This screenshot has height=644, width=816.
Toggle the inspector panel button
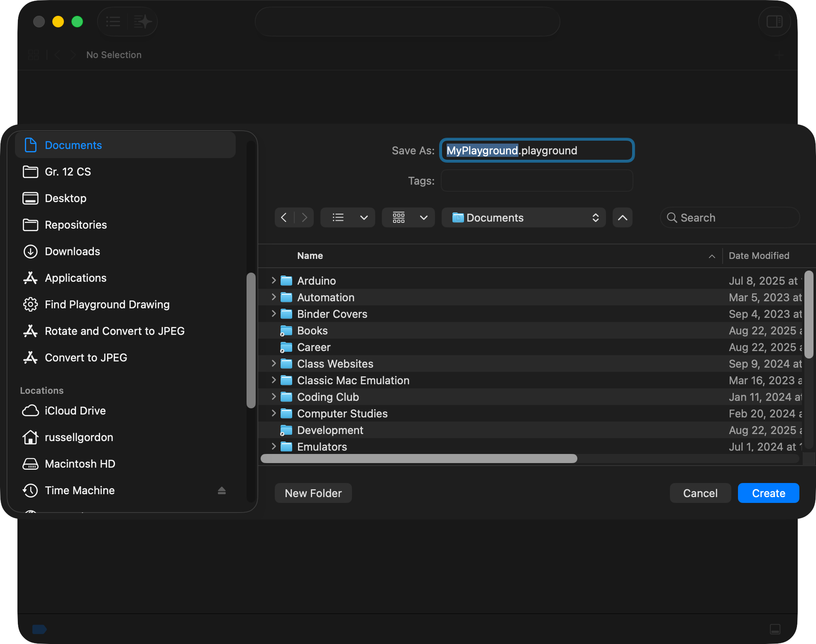click(774, 22)
